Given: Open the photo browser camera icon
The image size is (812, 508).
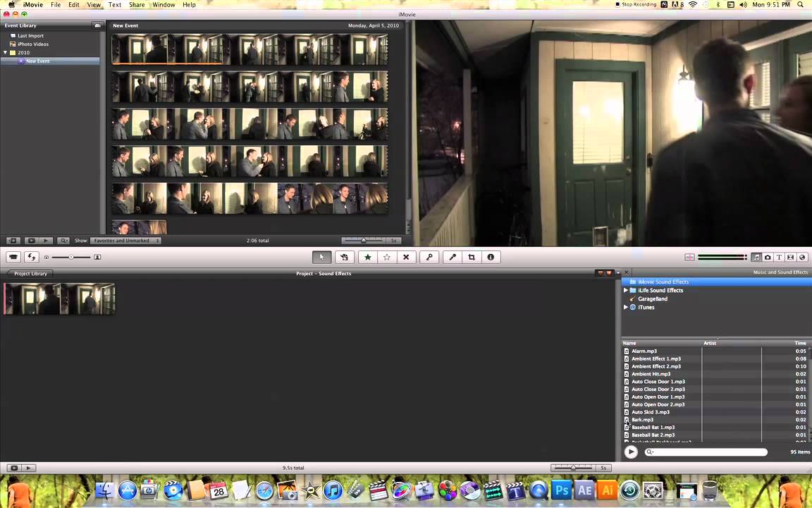Looking at the screenshot, I should click(x=768, y=257).
